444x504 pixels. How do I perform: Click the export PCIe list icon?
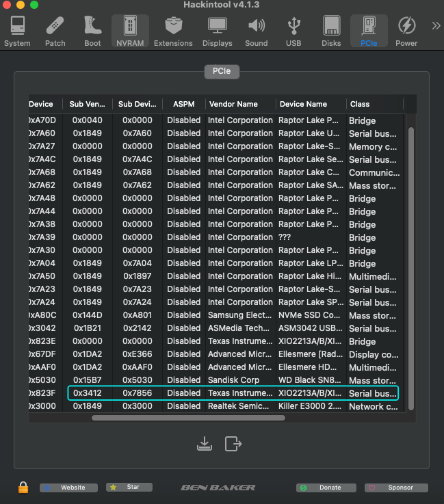[233, 443]
